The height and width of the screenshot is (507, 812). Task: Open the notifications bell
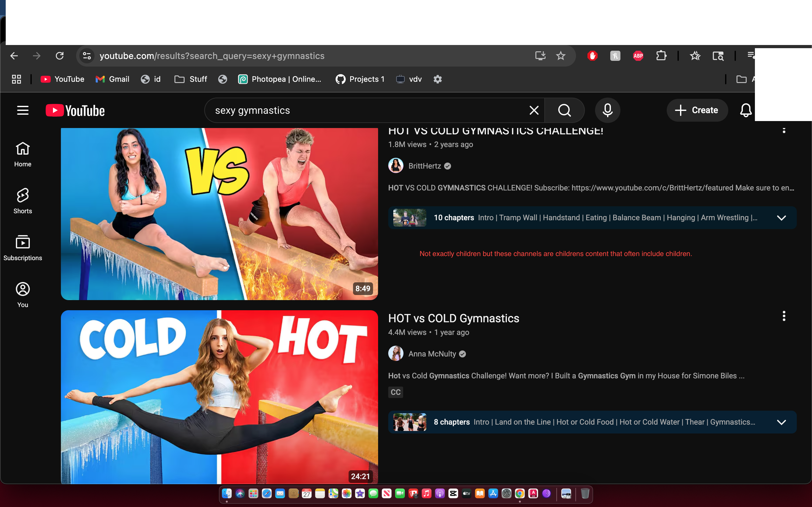746,110
